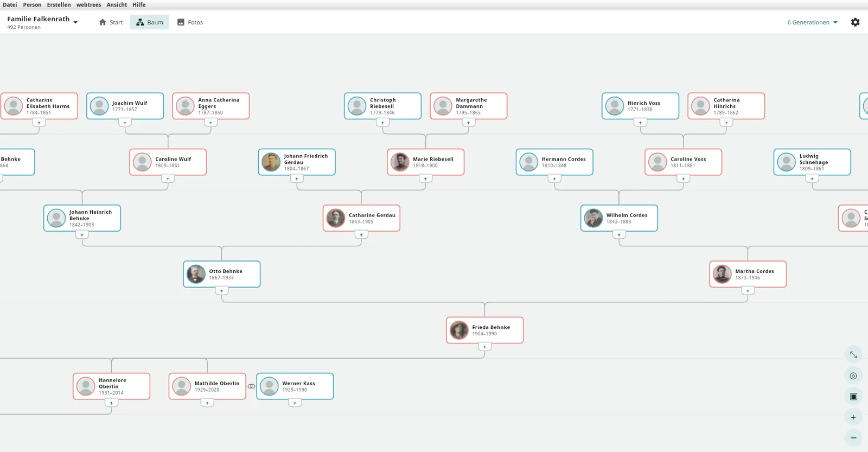This screenshot has height=452, width=868.
Task: Click Frieda Behnke's portrait photo
Action: (x=459, y=330)
